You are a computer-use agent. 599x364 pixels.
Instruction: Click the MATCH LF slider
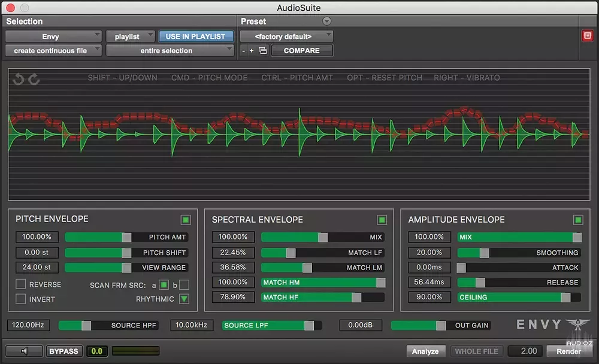(x=323, y=253)
